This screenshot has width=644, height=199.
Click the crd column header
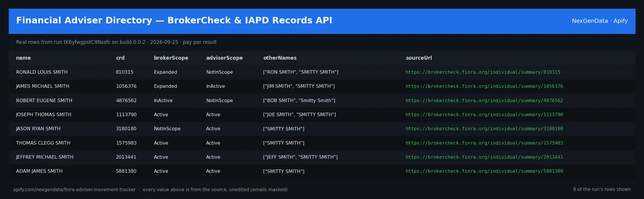120,58
